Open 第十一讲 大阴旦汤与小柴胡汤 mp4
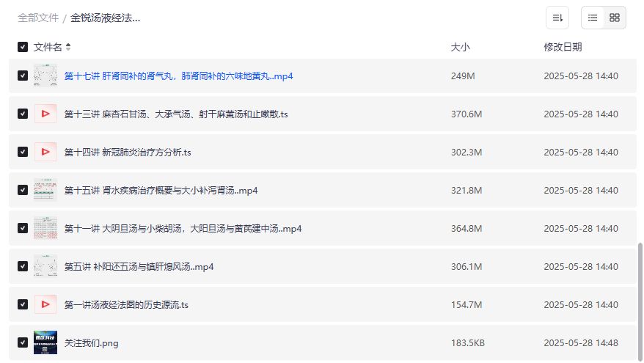 [183, 229]
